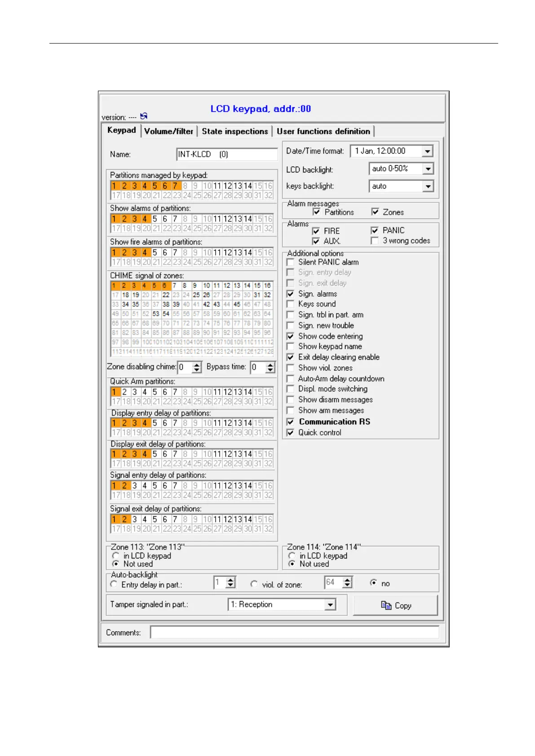
Task: Select partition 5 in Show fire alarms
Action: click(155, 253)
